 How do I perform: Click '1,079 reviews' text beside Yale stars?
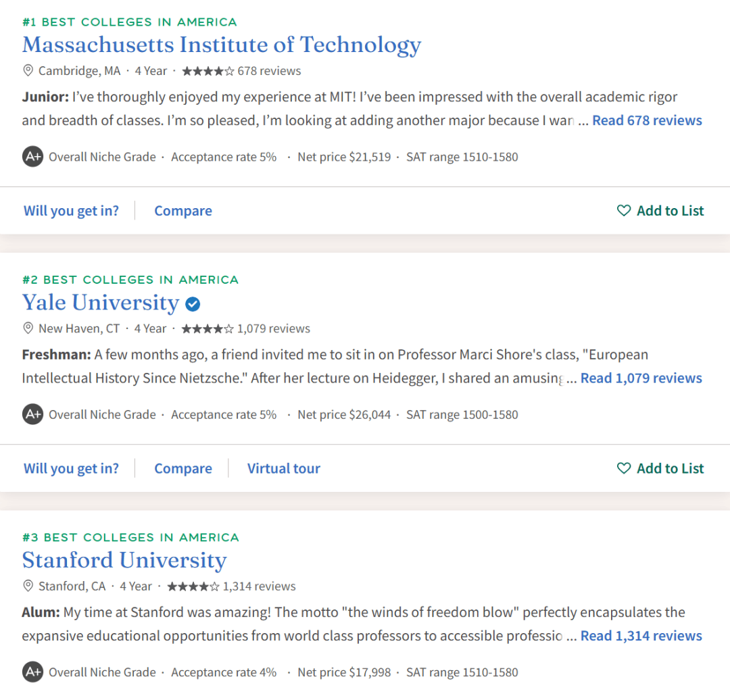click(274, 328)
